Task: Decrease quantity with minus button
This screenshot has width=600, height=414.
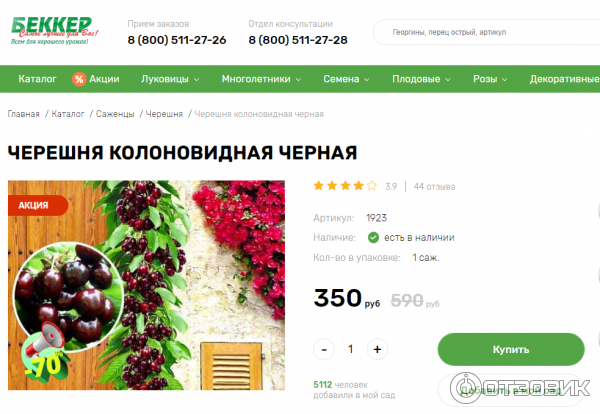Action: [x=324, y=349]
